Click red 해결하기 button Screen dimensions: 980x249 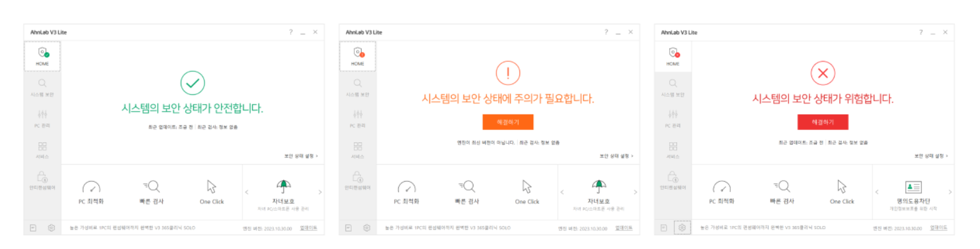pyautogui.click(x=823, y=122)
